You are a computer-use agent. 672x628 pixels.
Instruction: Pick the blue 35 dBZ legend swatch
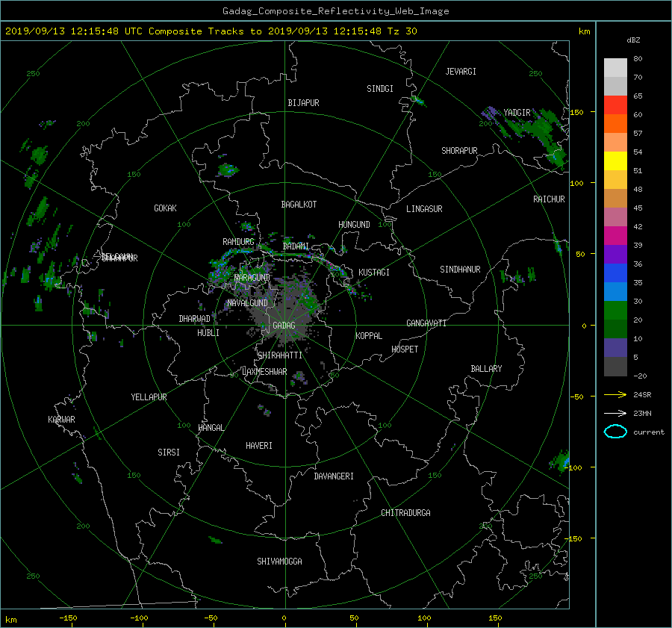point(615,273)
